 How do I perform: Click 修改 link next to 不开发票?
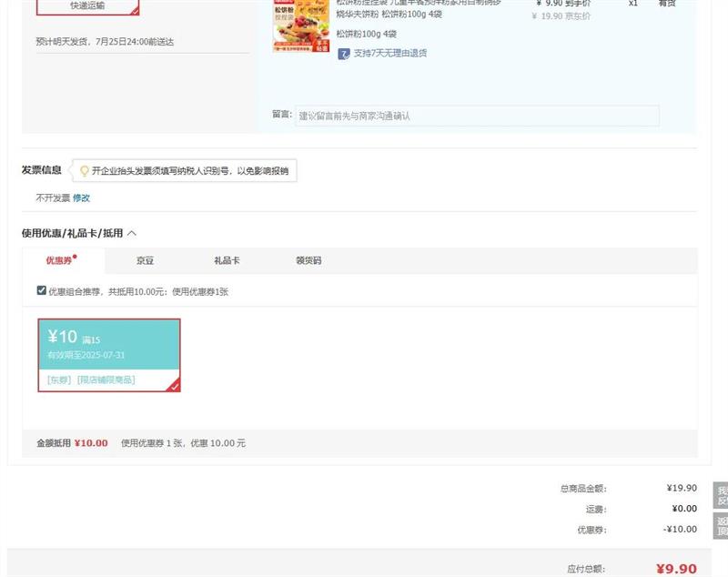pyautogui.click(x=82, y=197)
